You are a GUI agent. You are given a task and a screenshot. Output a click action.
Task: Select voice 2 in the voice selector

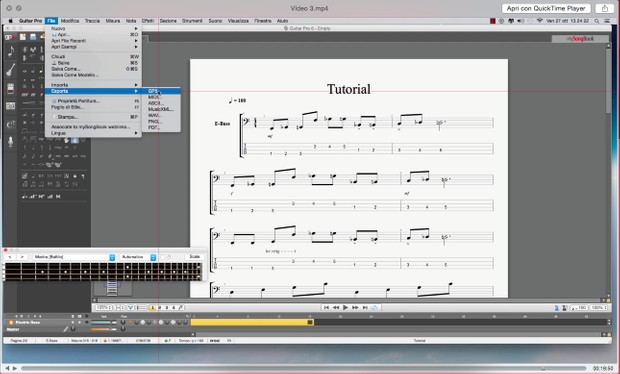pos(159,308)
